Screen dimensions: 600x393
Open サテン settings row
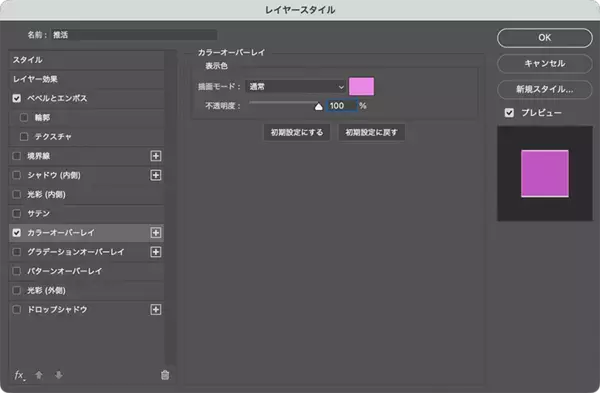click(86, 214)
